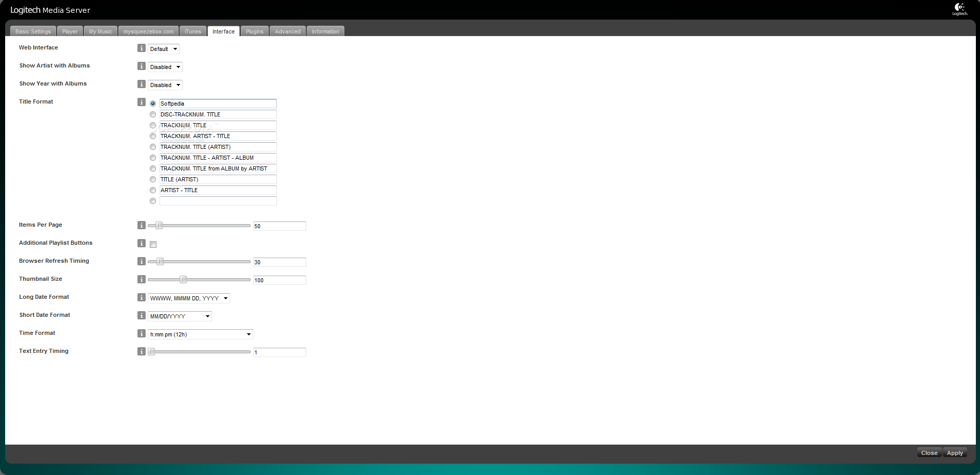Open the Show Year with Albums dropdown

[x=165, y=85]
